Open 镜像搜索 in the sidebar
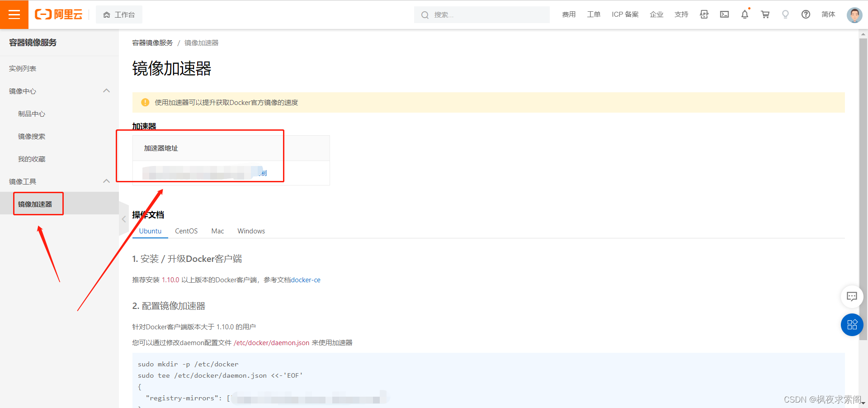 [x=32, y=136]
